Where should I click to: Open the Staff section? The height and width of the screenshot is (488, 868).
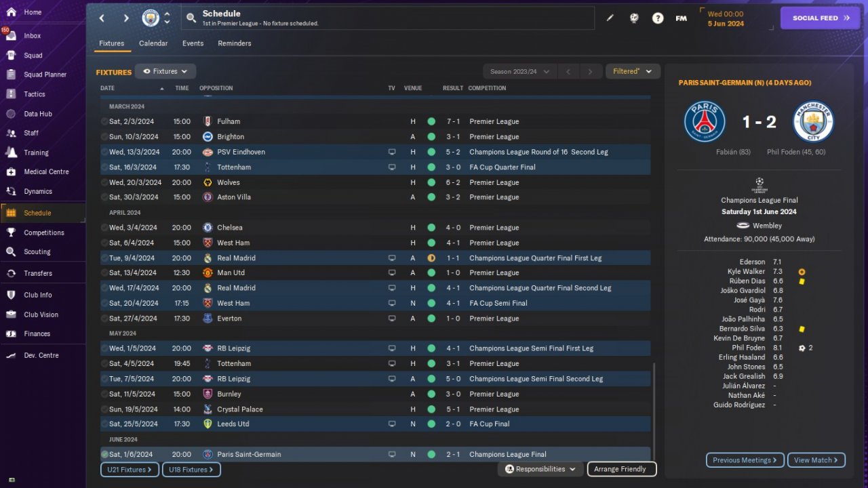click(x=31, y=133)
